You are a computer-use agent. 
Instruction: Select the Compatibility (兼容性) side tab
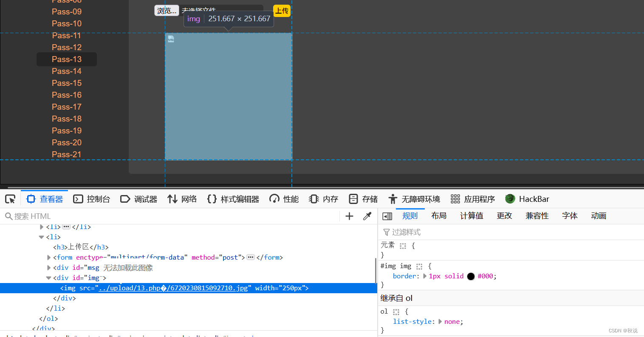tap(537, 216)
